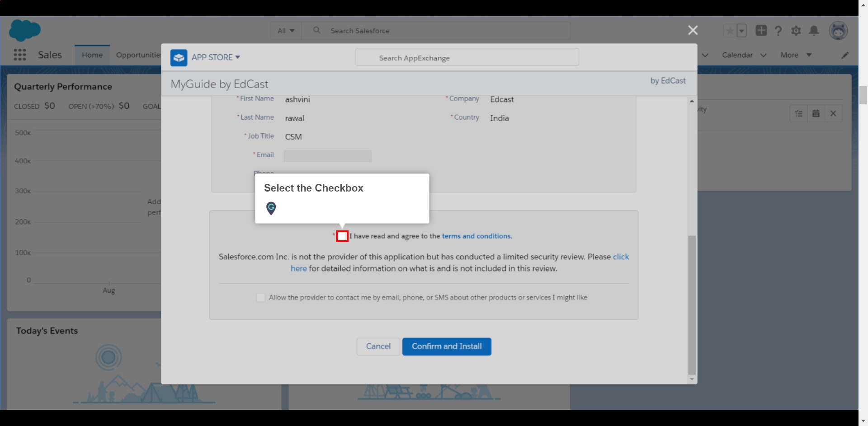The height and width of the screenshot is (426, 868).
Task: Open the setup gear icon
Action: [x=796, y=31]
